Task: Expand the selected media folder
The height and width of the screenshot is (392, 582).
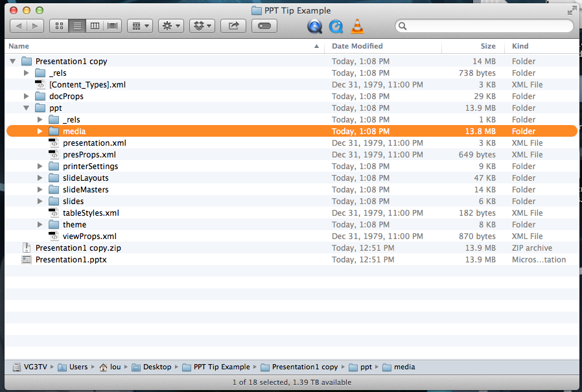Action: (x=40, y=131)
